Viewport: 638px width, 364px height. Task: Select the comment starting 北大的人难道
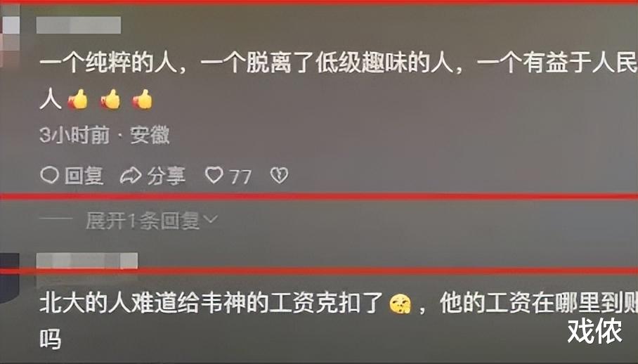pyautogui.click(x=339, y=320)
